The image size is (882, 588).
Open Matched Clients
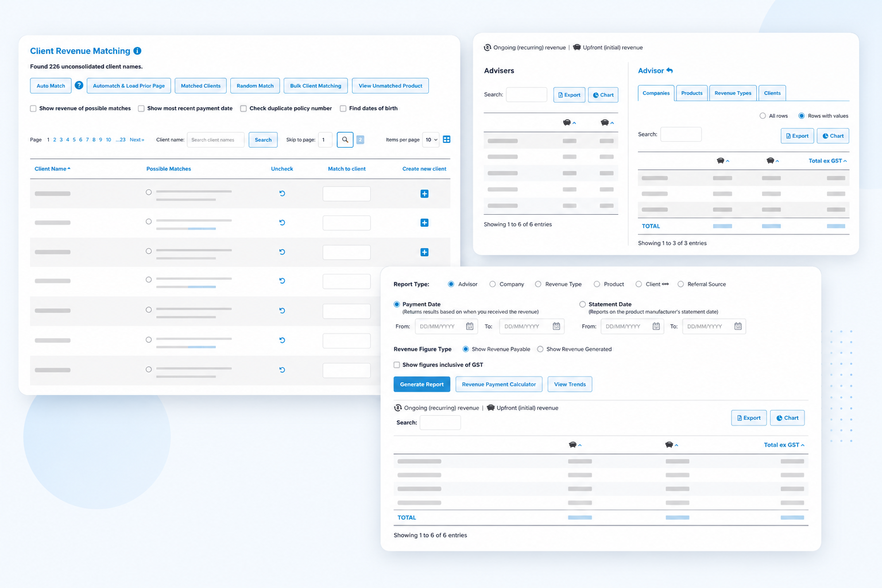(x=200, y=86)
